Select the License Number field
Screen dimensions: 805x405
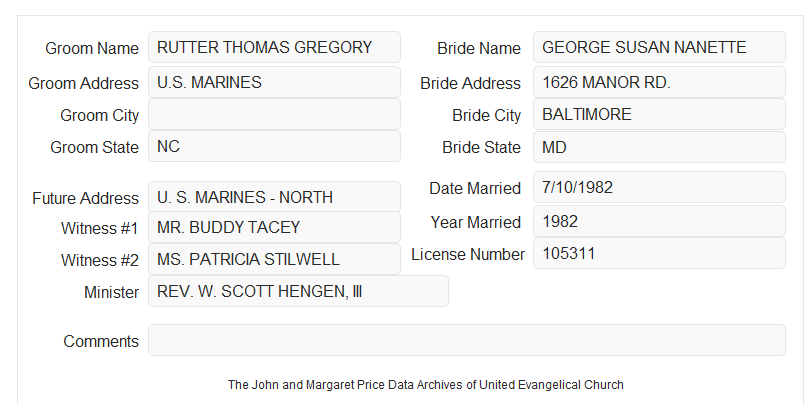pyautogui.click(x=659, y=253)
